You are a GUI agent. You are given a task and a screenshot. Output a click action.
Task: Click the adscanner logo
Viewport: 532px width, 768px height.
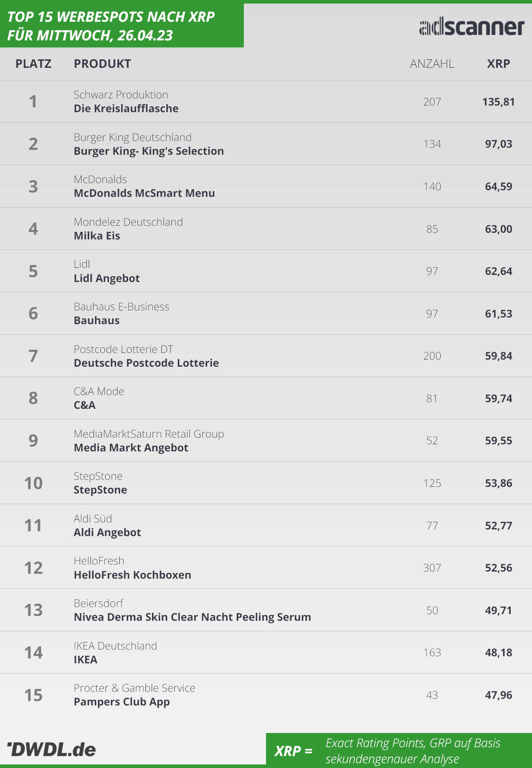[472, 27]
